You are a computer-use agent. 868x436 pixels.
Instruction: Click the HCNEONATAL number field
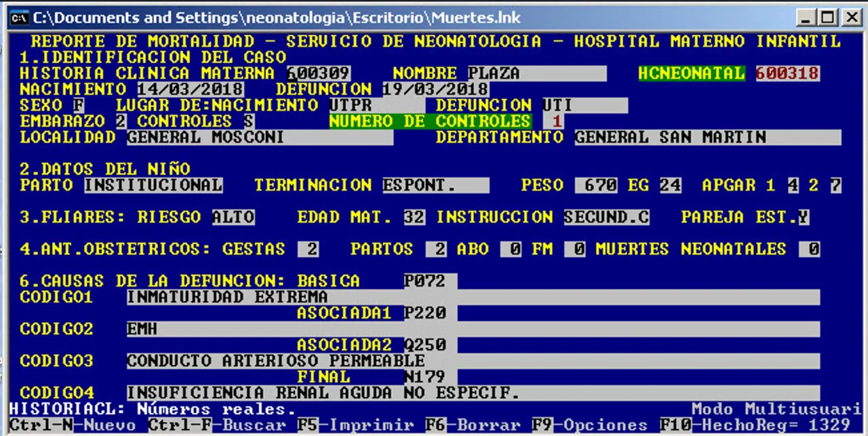pos(787,73)
